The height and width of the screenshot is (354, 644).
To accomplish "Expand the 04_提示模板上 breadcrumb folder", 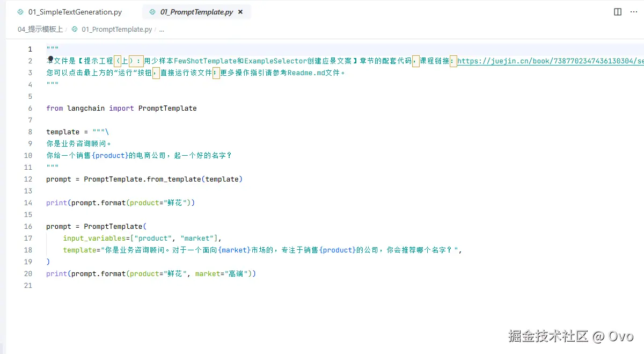I will (x=40, y=30).
